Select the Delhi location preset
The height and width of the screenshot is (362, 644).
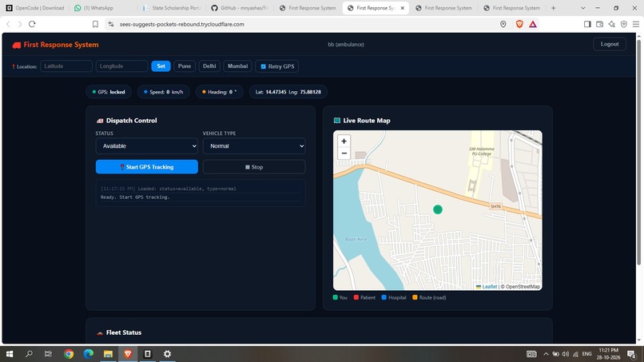209,66
